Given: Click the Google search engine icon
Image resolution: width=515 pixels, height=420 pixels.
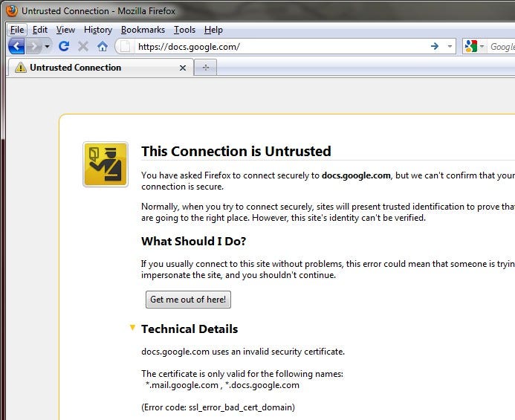Looking at the screenshot, I should point(471,46).
